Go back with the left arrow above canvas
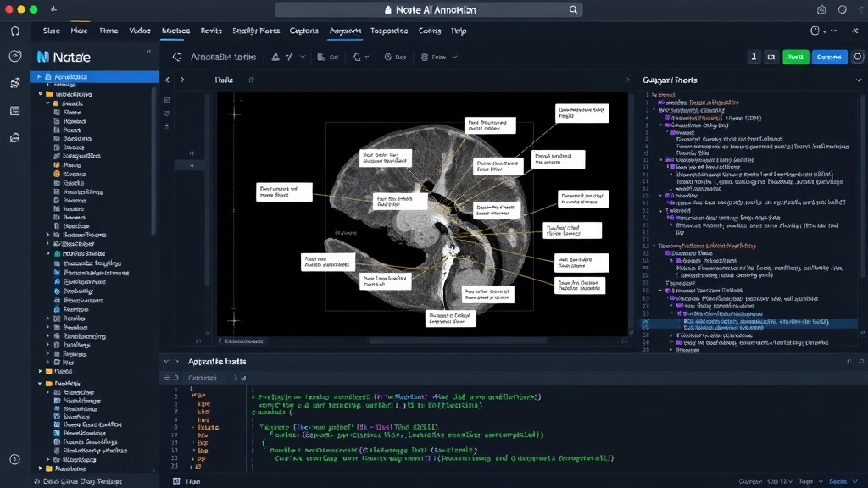The width and height of the screenshot is (868, 488). point(167,80)
